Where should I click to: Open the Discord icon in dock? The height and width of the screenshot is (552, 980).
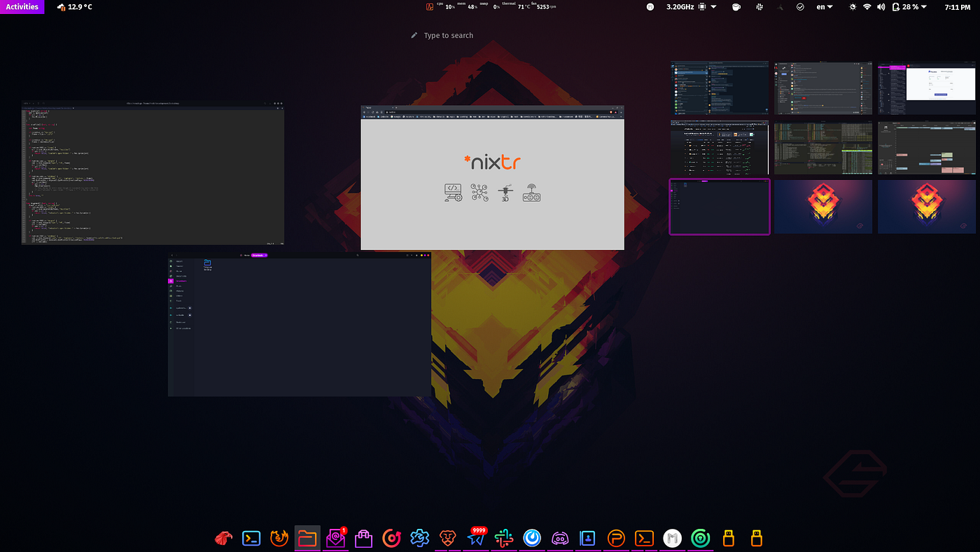coord(560,538)
